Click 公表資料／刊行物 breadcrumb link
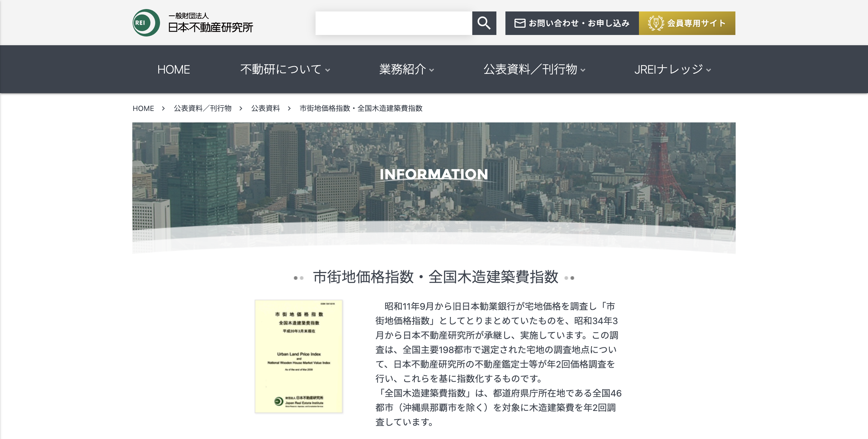868x439 pixels. 203,108
